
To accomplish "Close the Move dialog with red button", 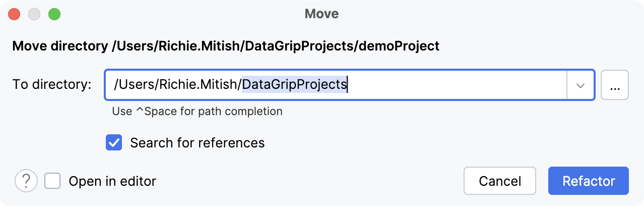I will (14, 14).
